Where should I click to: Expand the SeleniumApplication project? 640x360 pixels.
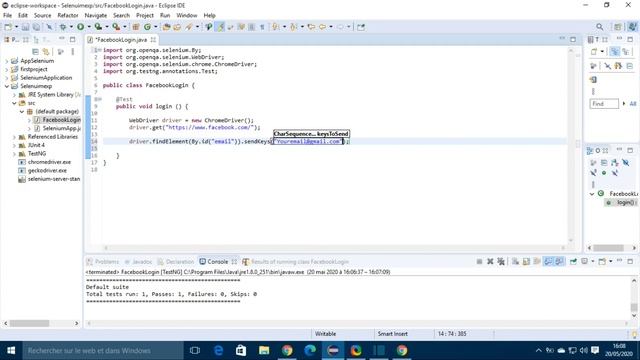[x=7, y=78]
